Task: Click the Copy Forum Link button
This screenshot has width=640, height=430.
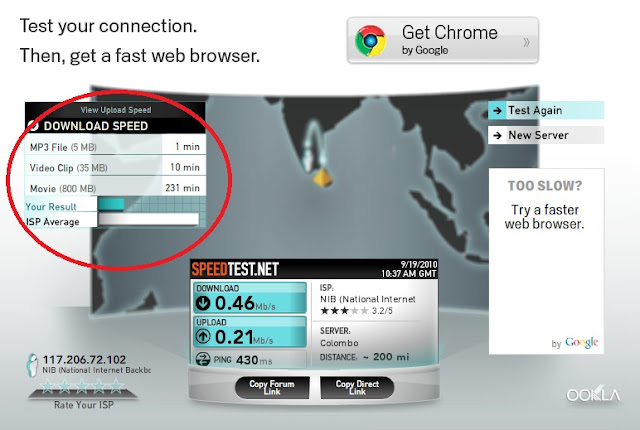Action: click(x=272, y=388)
